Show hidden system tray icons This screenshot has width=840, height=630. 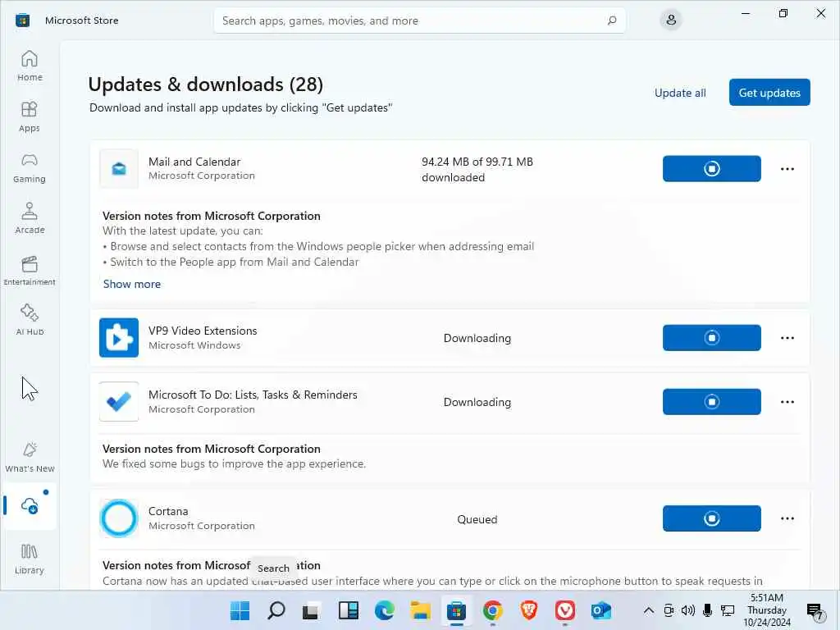pyautogui.click(x=648, y=610)
